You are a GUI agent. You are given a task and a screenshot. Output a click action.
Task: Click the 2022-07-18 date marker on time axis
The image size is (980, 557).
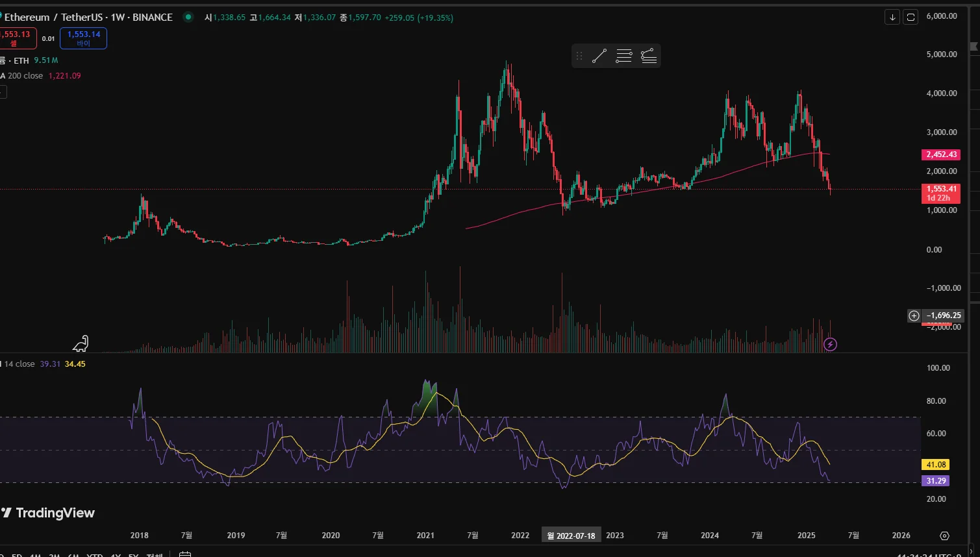[x=572, y=536]
